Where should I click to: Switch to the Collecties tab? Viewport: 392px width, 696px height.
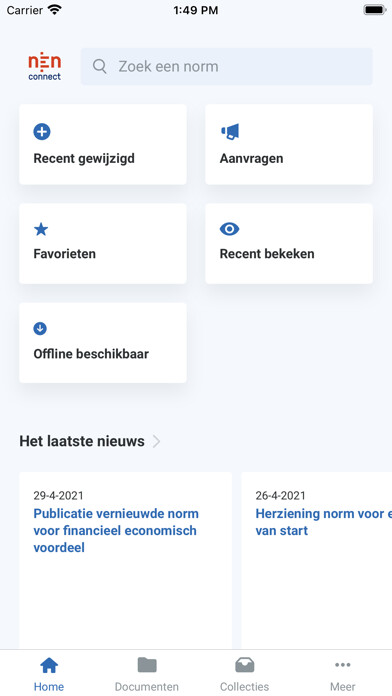245,674
